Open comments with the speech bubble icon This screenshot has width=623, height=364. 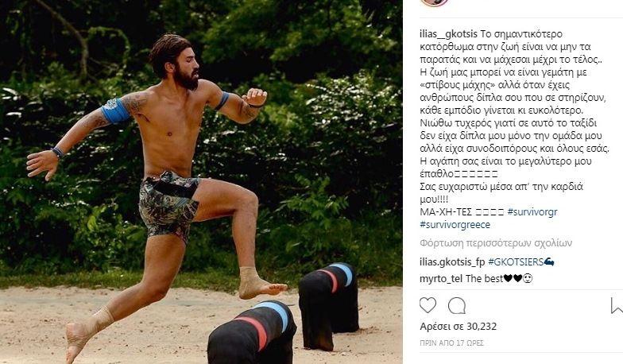(456, 305)
